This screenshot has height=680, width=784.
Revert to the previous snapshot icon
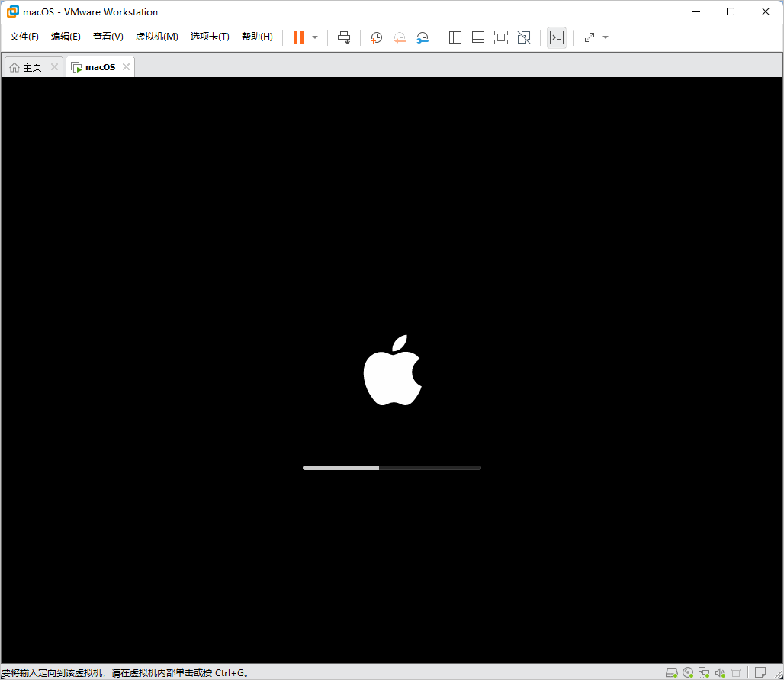click(400, 37)
